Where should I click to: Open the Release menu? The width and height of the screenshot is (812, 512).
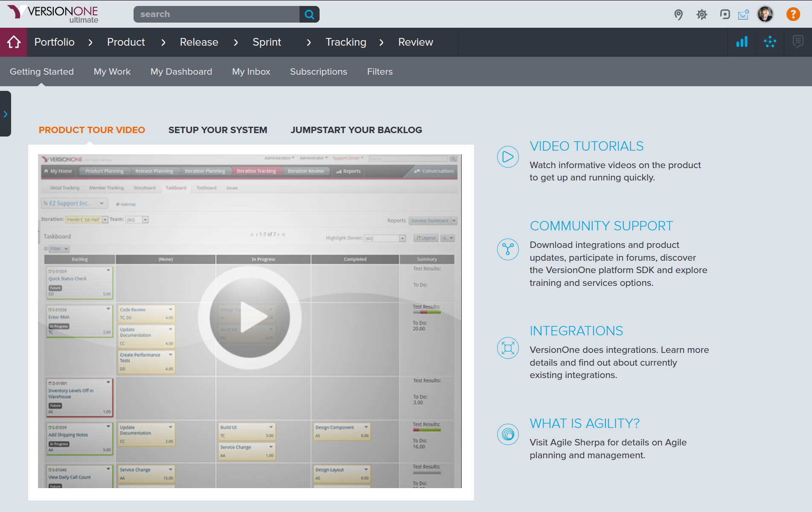coord(199,42)
